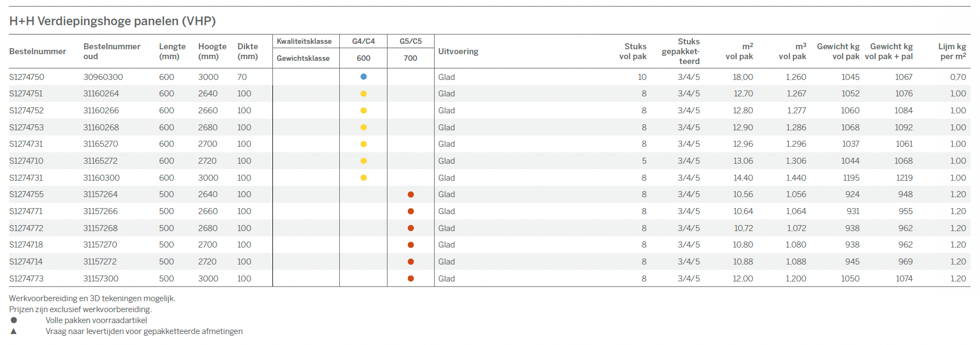Click old order number 31157300

click(x=101, y=279)
